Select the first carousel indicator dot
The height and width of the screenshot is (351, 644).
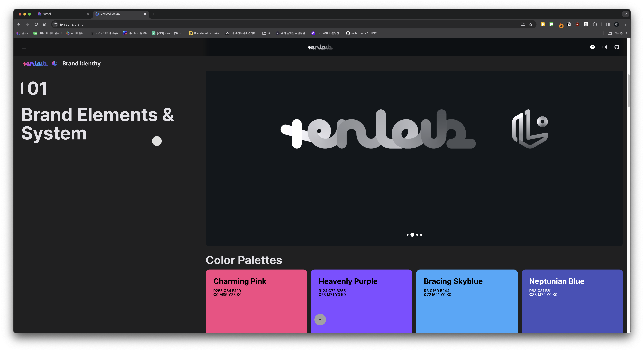pyautogui.click(x=407, y=235)
